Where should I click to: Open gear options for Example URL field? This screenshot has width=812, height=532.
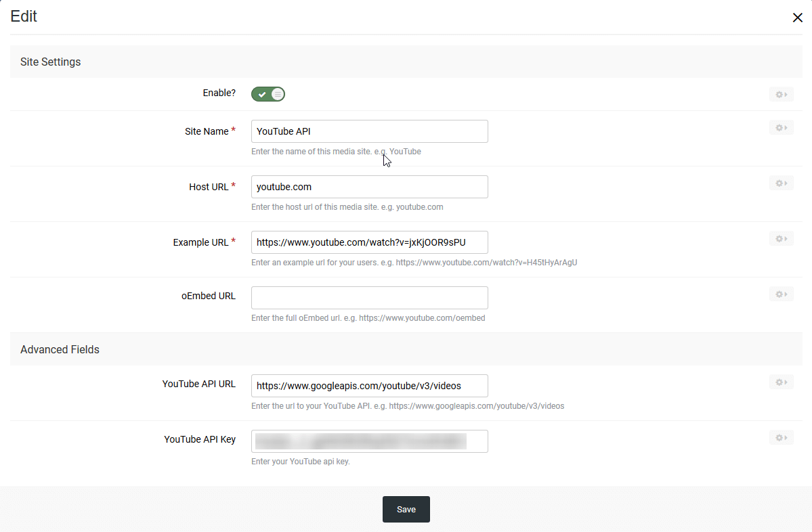pyautogui.click(x=781, y=239)
